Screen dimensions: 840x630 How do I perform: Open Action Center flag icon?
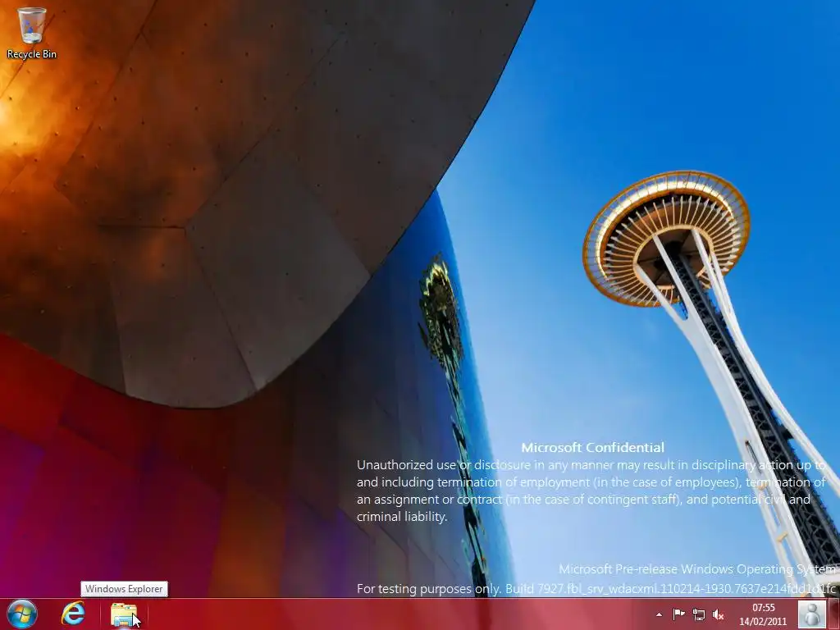(678, 614)
